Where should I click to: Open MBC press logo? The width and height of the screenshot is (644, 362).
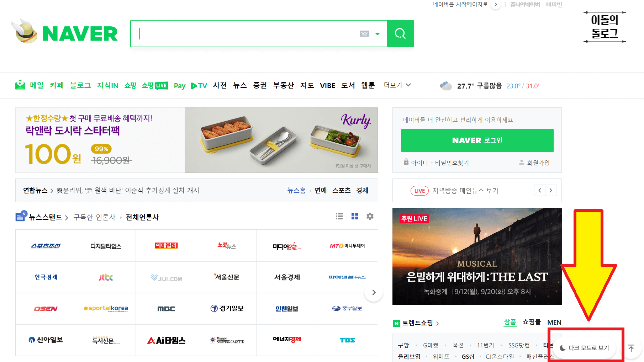[166, 309]
